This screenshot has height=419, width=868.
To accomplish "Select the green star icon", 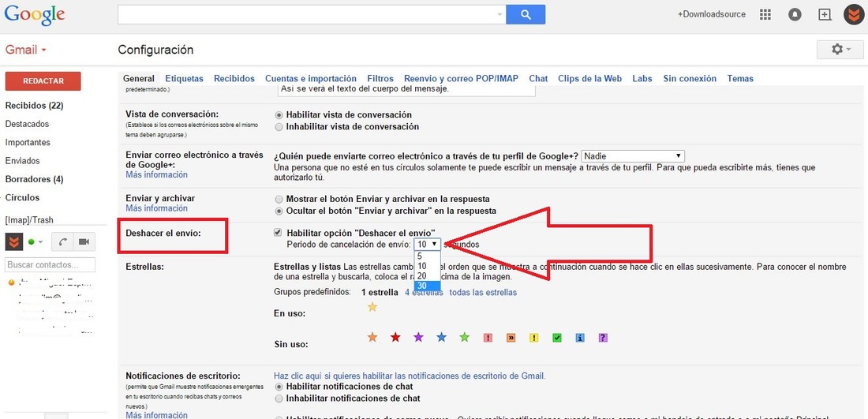I will 465,337.
